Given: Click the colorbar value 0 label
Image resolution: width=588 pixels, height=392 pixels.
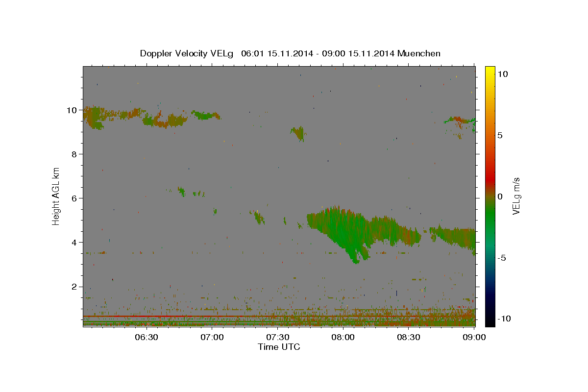Looking at the screenshot, I should 500,196.
